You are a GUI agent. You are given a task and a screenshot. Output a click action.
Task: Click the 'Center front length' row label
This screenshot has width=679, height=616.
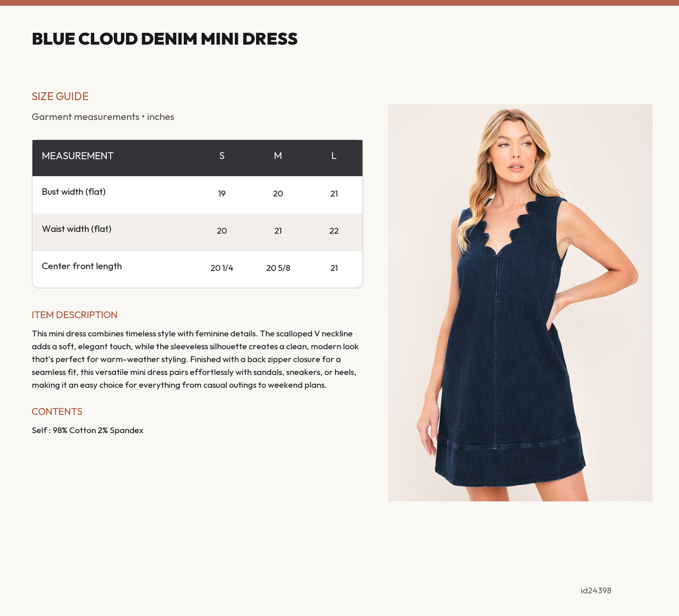click(82, 266)
